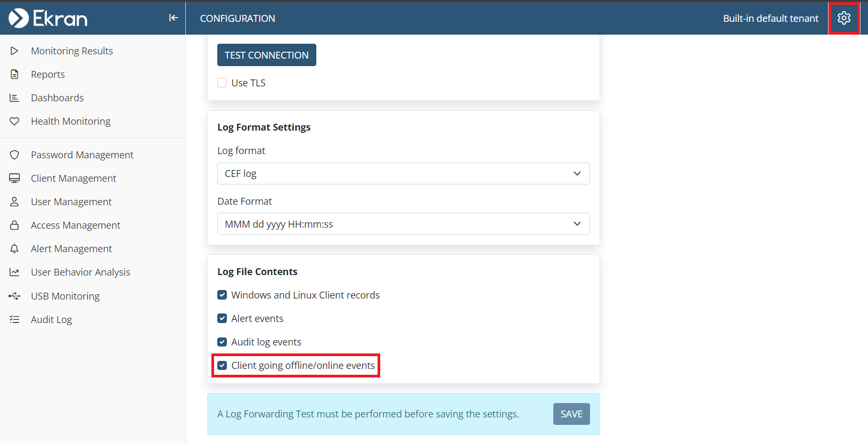The height and width of the screenshot is (443, 868).
Task: Collapse the sidebar navigation panel
Action: pos(173,18)
